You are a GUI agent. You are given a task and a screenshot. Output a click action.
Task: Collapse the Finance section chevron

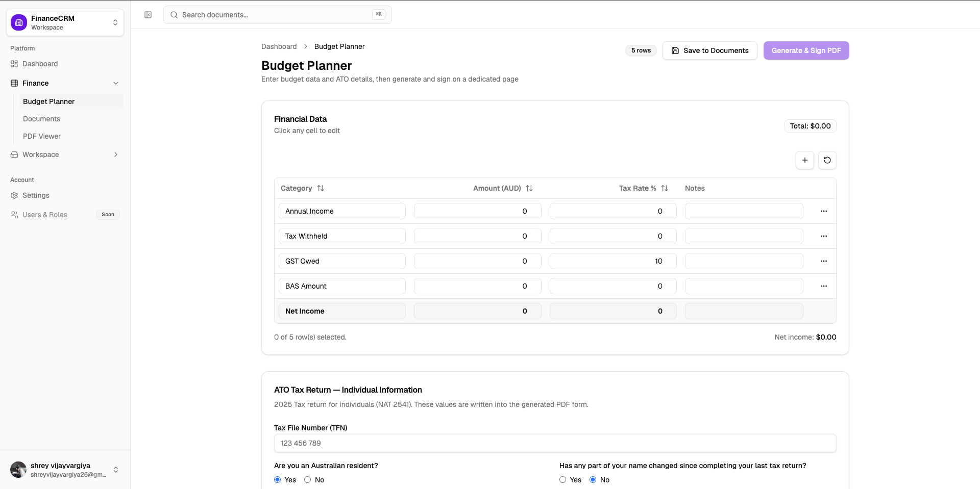[x=116, y=83]
